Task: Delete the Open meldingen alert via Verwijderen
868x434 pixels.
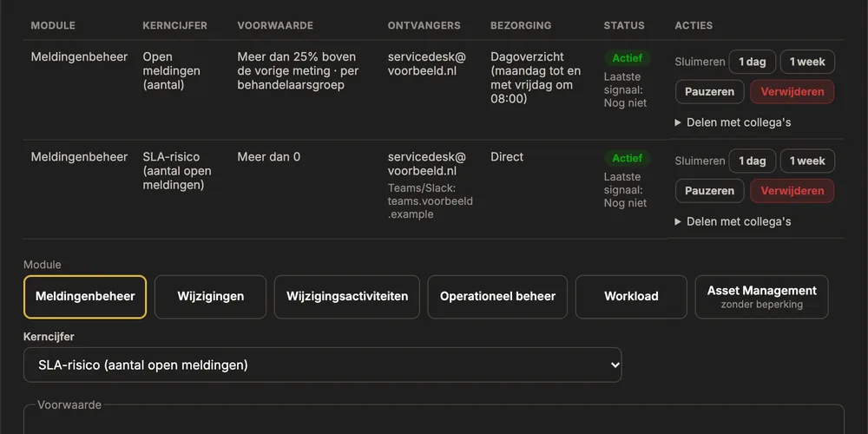Action: coord(792,92)
